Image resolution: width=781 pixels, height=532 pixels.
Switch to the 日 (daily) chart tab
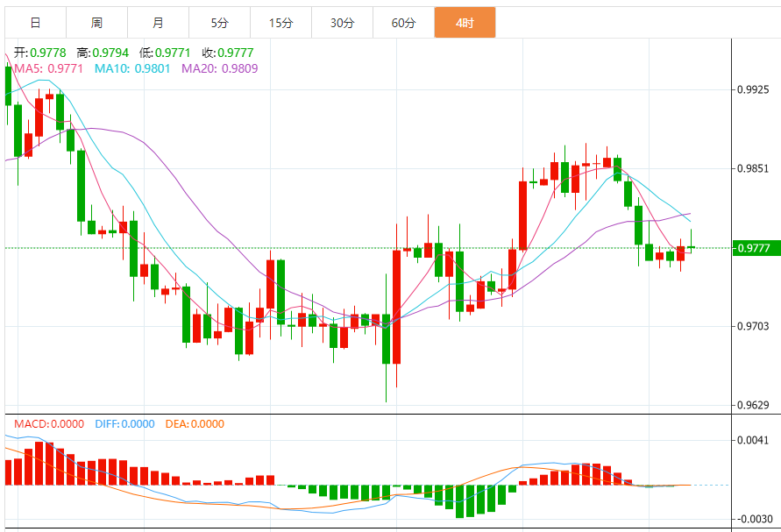(35, 23)
